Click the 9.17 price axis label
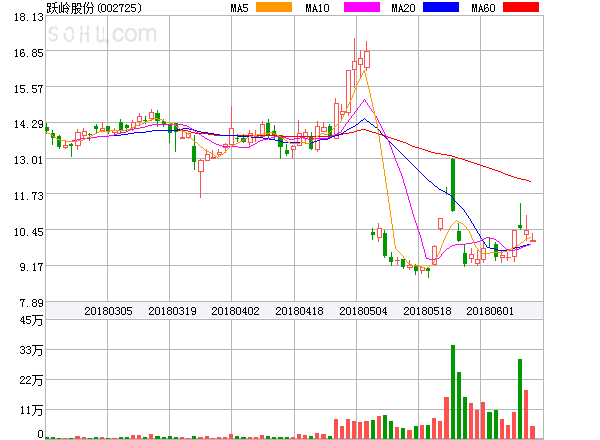This screenshot has height=440, width=600. point(31,267)
